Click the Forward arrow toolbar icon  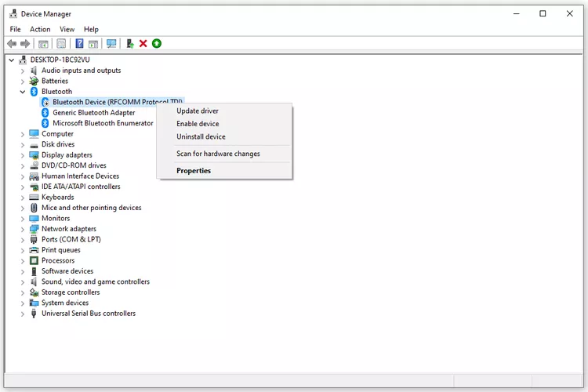pos(25,44)
